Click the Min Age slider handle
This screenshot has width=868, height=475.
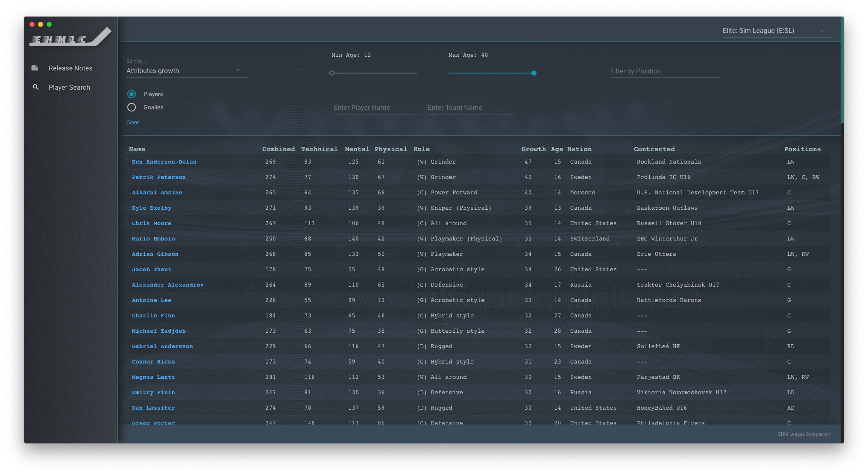[332, 73]
